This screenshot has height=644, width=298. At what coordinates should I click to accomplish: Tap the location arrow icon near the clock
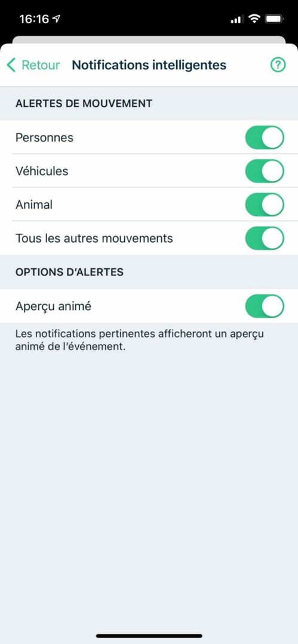56,18
